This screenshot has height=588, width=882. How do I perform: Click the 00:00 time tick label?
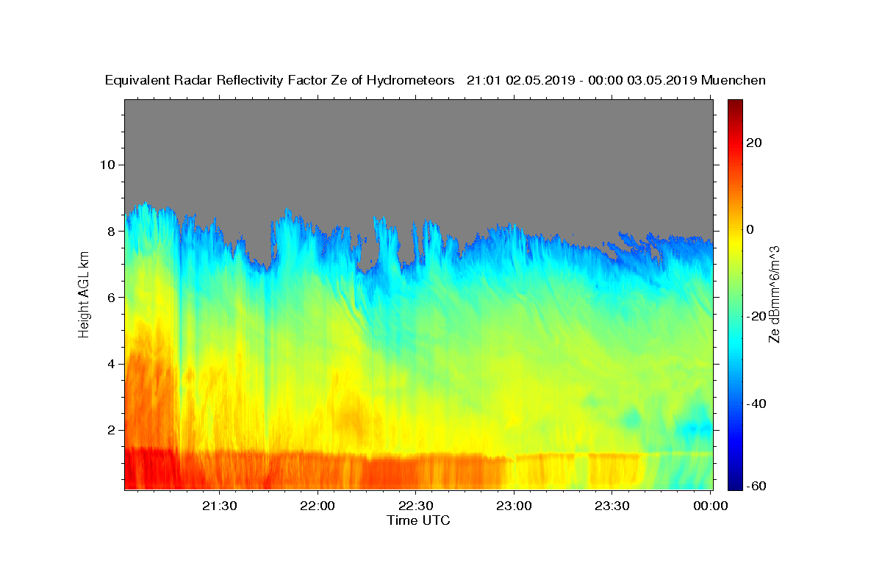pos(711,506)
